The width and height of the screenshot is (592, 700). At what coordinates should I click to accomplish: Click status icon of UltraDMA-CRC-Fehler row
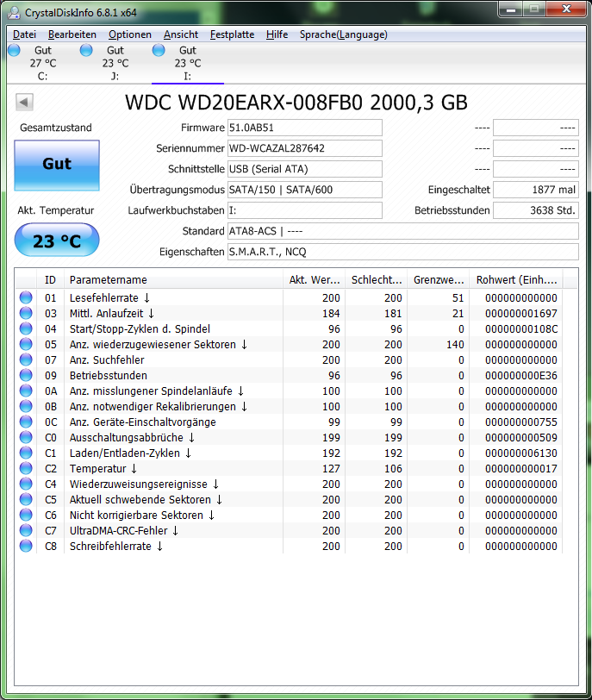(x=26, y=530)
